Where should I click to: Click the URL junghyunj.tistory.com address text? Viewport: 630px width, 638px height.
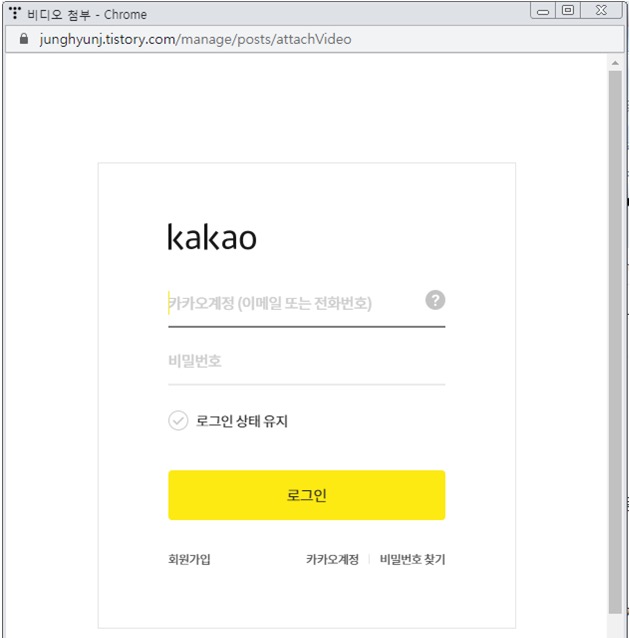pyautogui.click(x=195, y=39)
